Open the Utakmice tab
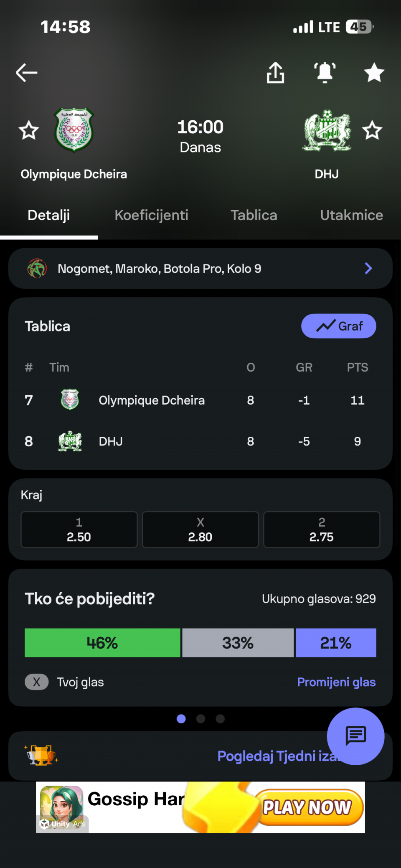This screenshot has height=868, width=401. coord(351,215)
